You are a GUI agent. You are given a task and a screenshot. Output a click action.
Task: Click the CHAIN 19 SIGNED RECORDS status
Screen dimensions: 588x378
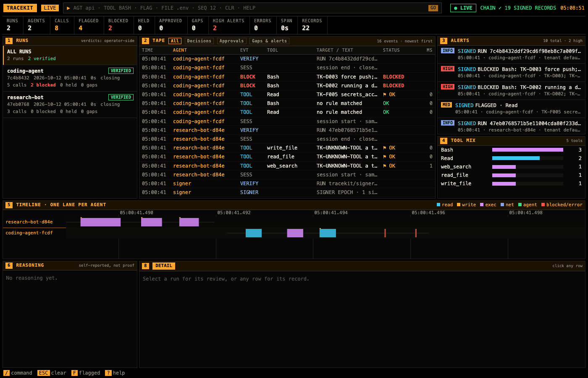(x=518, y=8)
